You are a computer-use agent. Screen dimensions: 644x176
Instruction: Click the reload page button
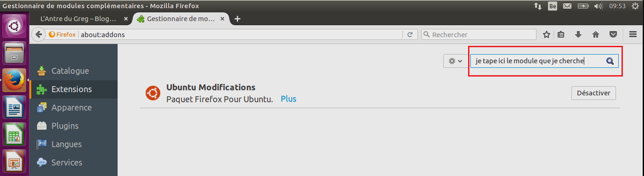(410, 34)
